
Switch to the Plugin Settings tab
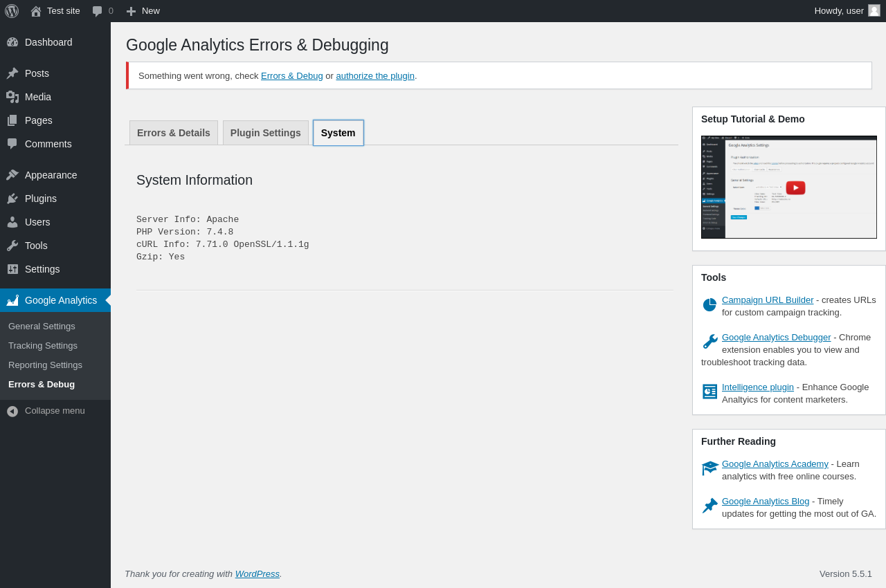tap(266, 133)
